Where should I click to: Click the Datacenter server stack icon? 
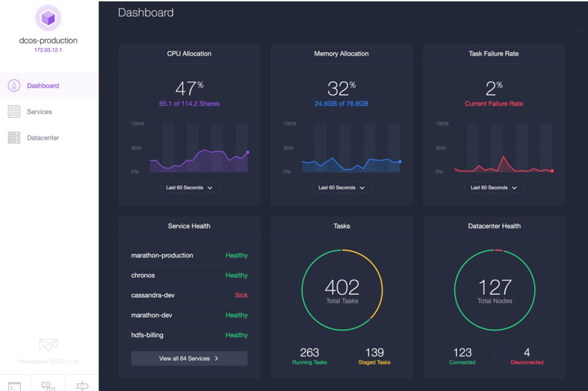coord(14,138)
